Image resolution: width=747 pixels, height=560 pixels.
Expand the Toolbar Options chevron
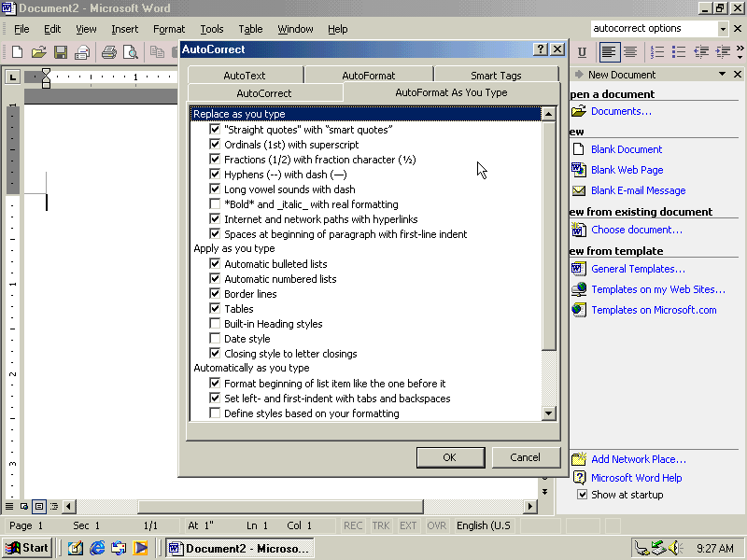tap(740, 52)
